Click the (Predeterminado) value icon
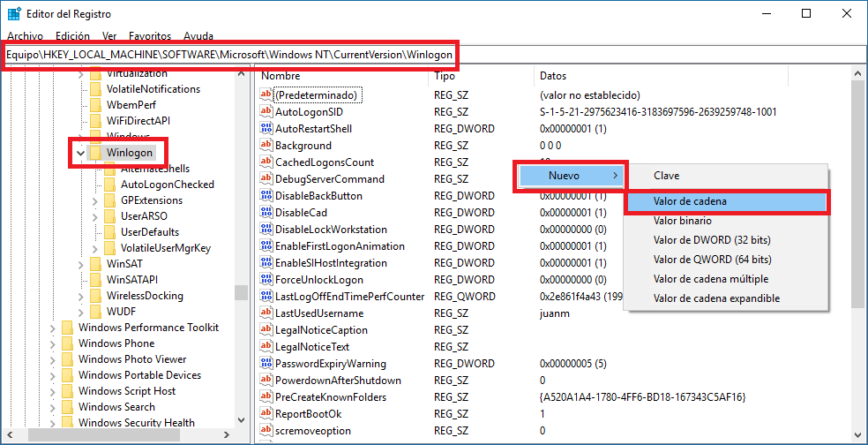The image size is (868, 445). [266, 95]
